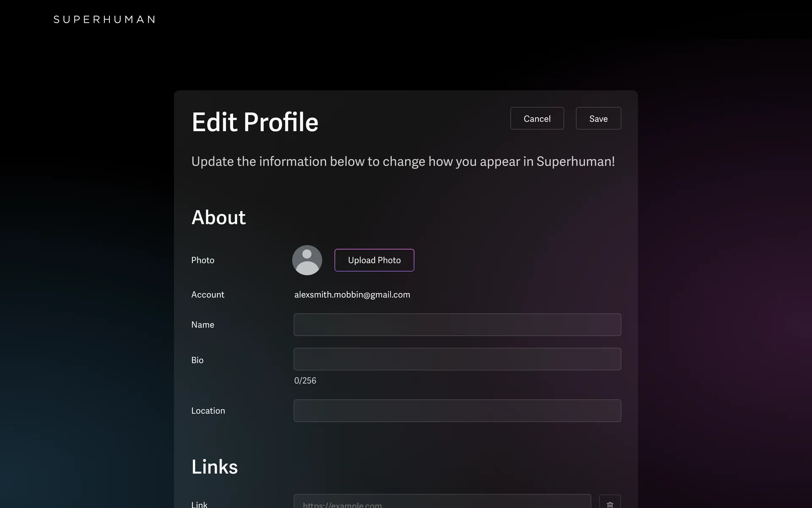Click Upload Photo
The width and height of the screenshot is (812, 508).
(x=374, y=260)
